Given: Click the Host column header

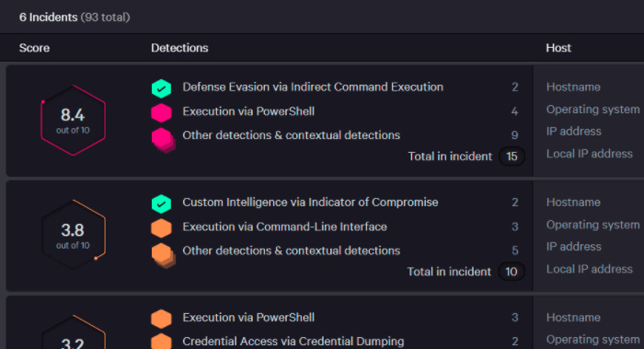Looking at the screenshot, I should point(558,48).
